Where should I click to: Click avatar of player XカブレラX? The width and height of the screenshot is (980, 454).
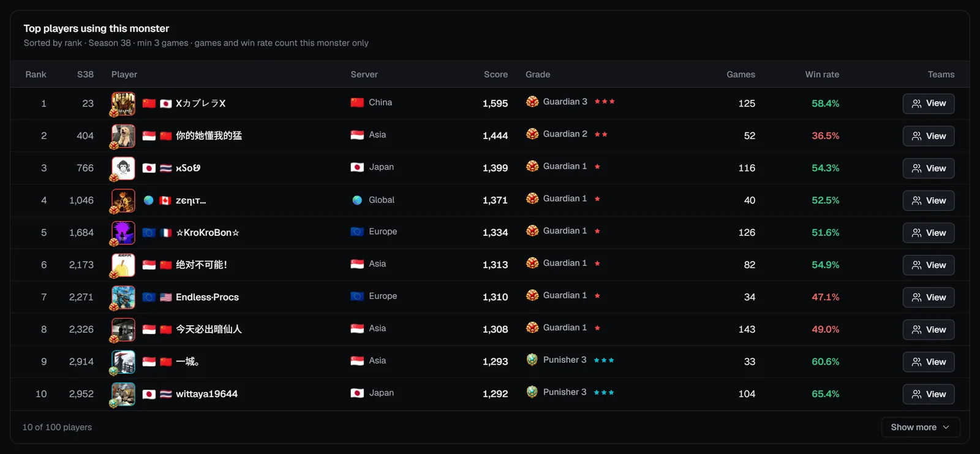tap(123, 104)
